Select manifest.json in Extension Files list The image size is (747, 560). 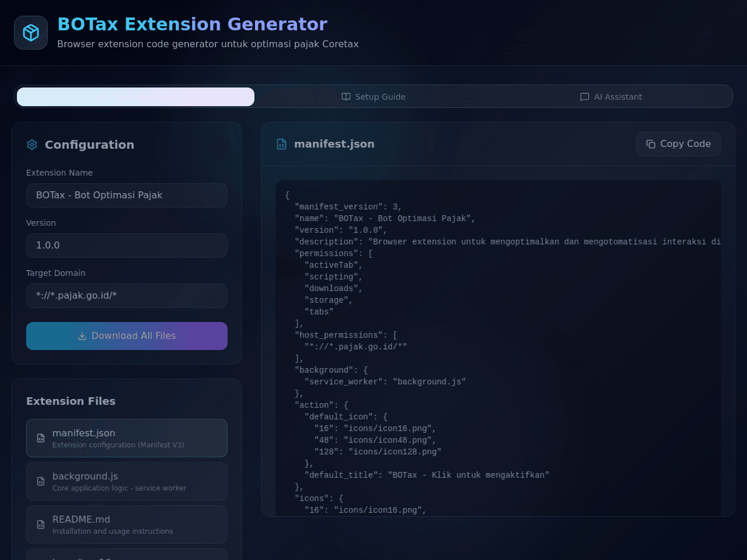[x=127, y=438]
